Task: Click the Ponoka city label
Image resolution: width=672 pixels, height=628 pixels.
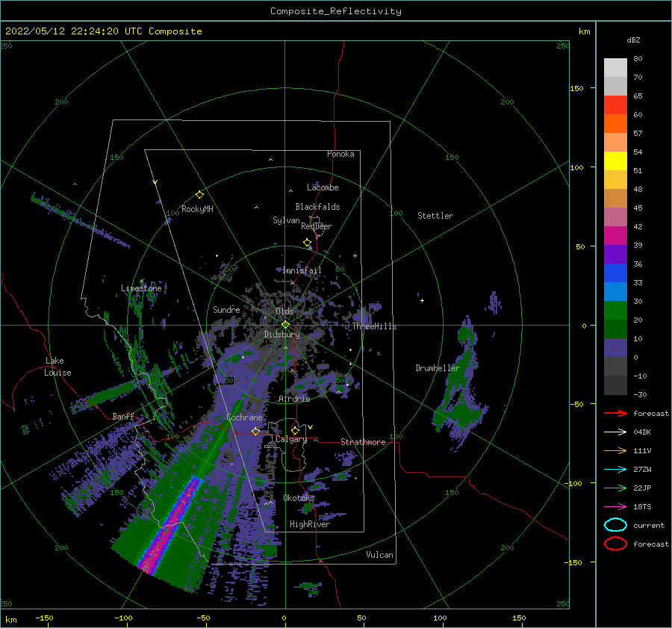Action: tap(340, 154)
